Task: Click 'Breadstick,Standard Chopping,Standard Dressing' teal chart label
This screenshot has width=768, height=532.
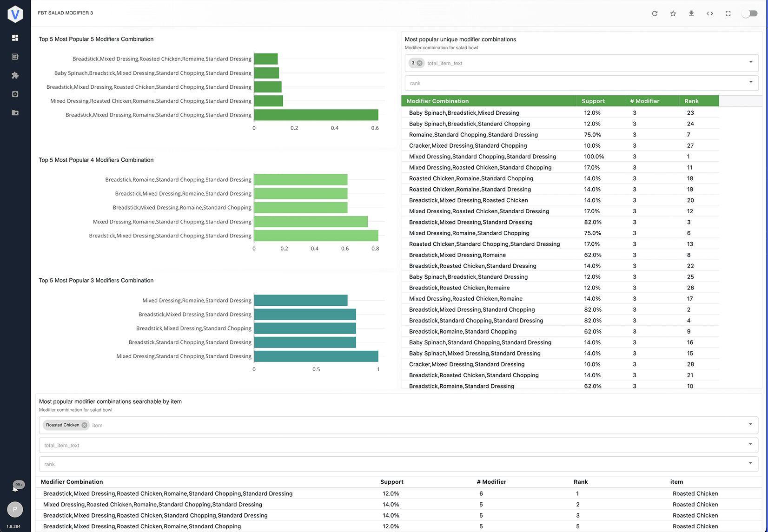Action: [190, 342]
